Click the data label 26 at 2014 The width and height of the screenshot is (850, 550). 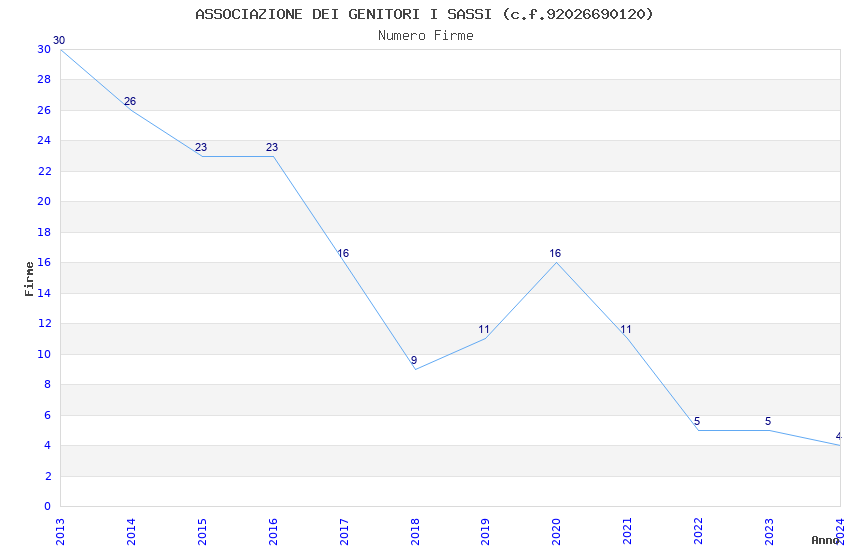click(130, 101)
